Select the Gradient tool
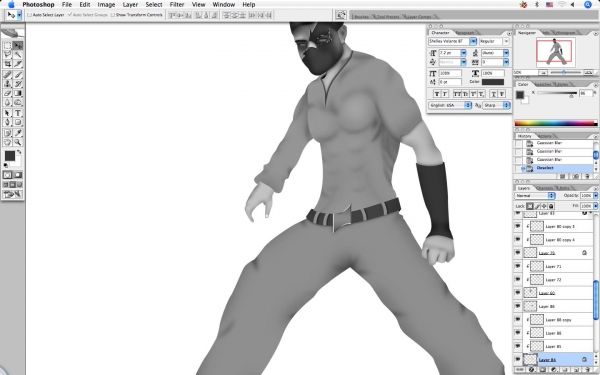 [18, 93]
